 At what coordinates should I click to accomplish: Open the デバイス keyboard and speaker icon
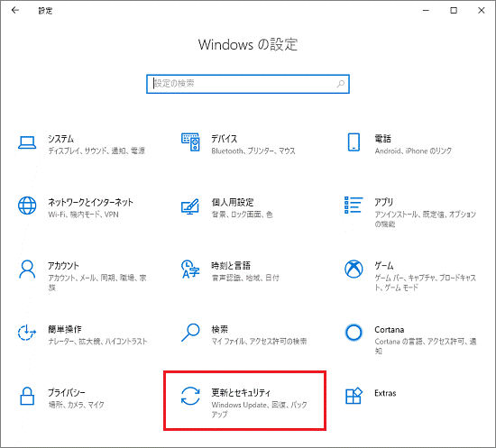pyautogui.click(x=190, y=142)
